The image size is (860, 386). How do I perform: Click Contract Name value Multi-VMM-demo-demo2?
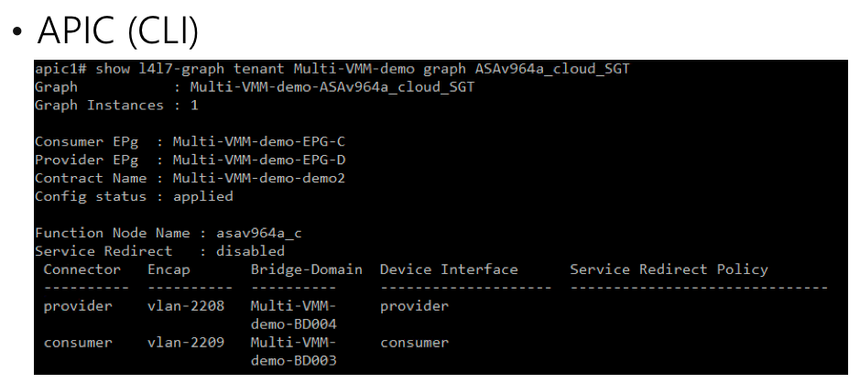click(x=259, y=178)
